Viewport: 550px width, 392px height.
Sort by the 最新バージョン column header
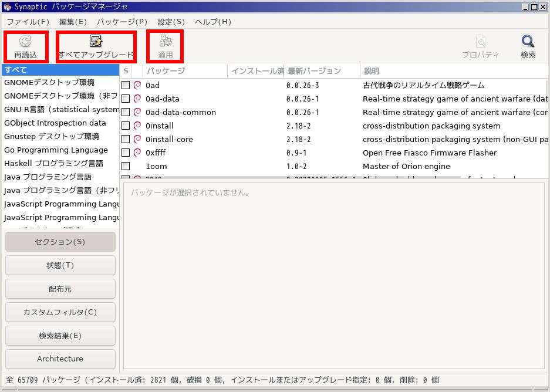[x=322, y=71]
